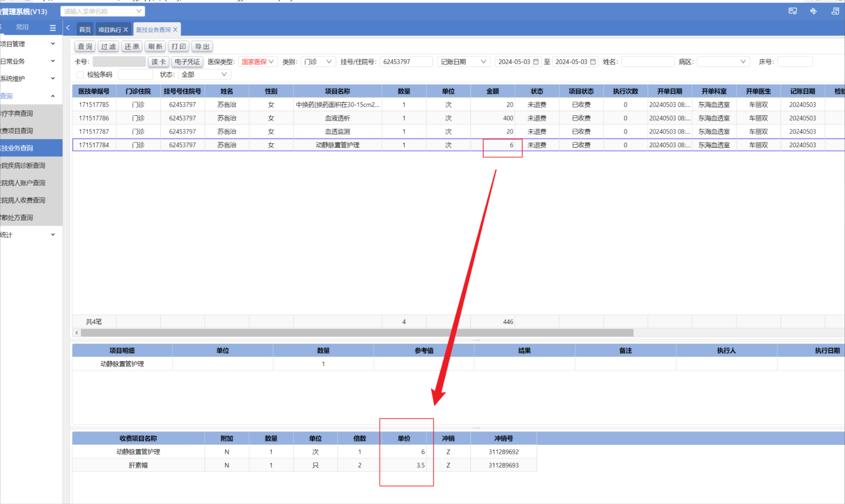Viewport: 845px width, 504px height.
Task: Open the 医保类型 dropdown
Action: pyautogui.click(x=257, y=62)
